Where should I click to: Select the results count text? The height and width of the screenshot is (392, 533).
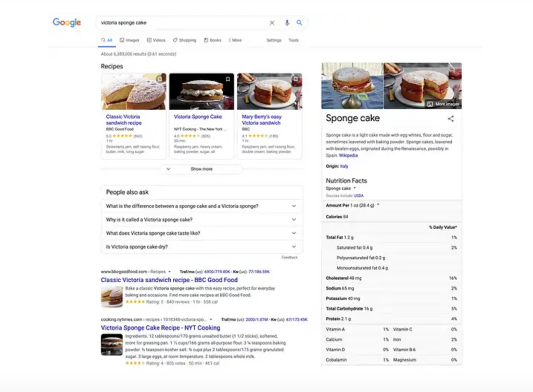point(138,54)
